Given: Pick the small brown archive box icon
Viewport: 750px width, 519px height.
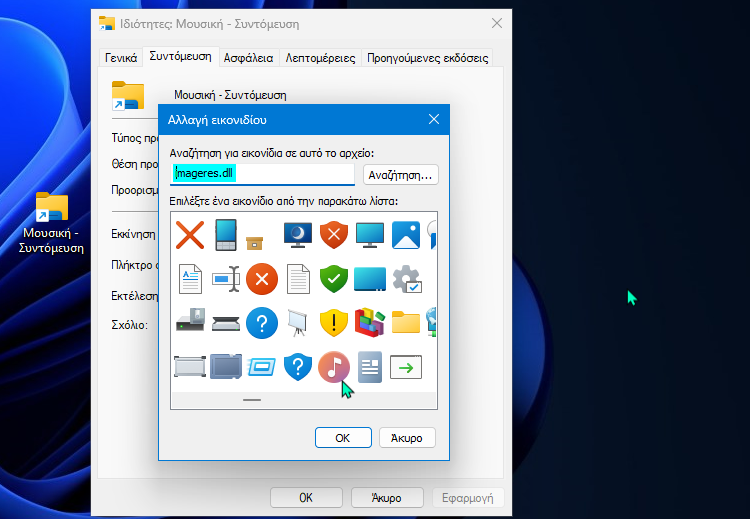Looking at the screenshot, I should tap(254, 243).
